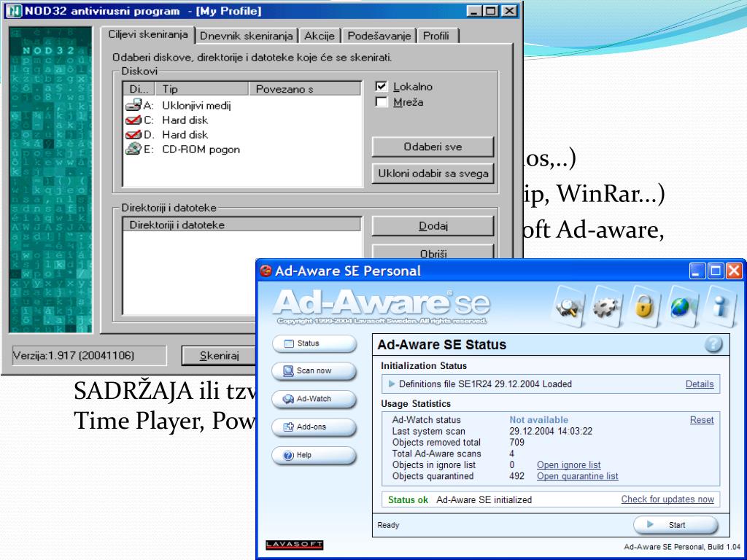Maximize the NOD32 antivirusni program window
The image size is (747, 560).
(489, 11)
